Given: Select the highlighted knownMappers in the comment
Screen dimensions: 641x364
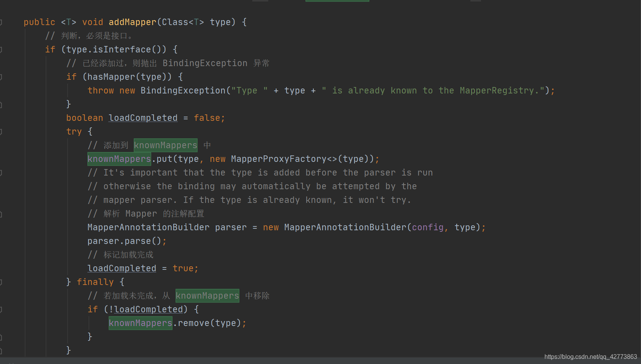Looking at the screenshot, I should 165,145.
